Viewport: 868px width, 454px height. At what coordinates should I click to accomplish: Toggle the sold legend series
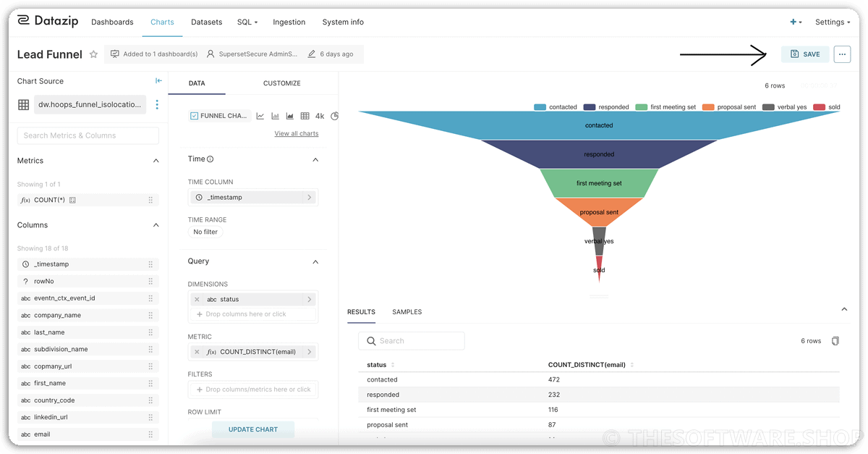click(x=827, y=107)
